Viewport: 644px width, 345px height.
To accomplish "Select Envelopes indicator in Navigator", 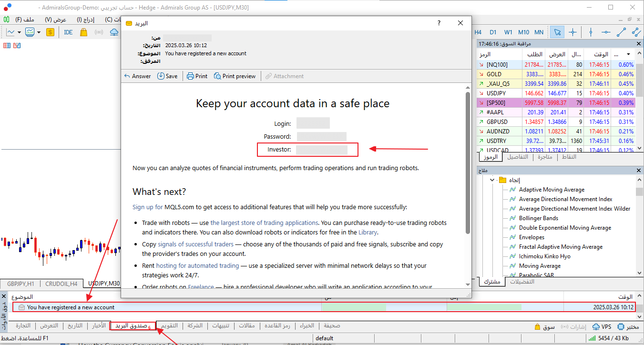I will coord(532,237).
